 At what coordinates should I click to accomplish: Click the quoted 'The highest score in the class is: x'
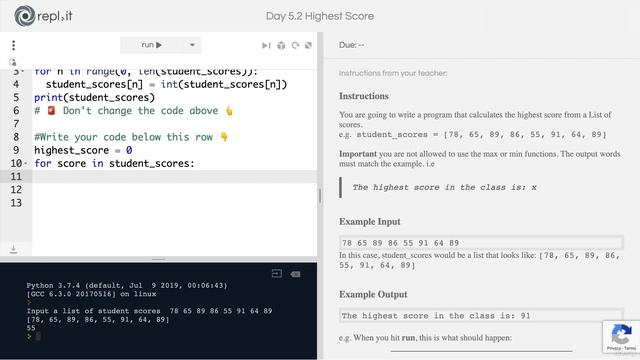(444, 187)
